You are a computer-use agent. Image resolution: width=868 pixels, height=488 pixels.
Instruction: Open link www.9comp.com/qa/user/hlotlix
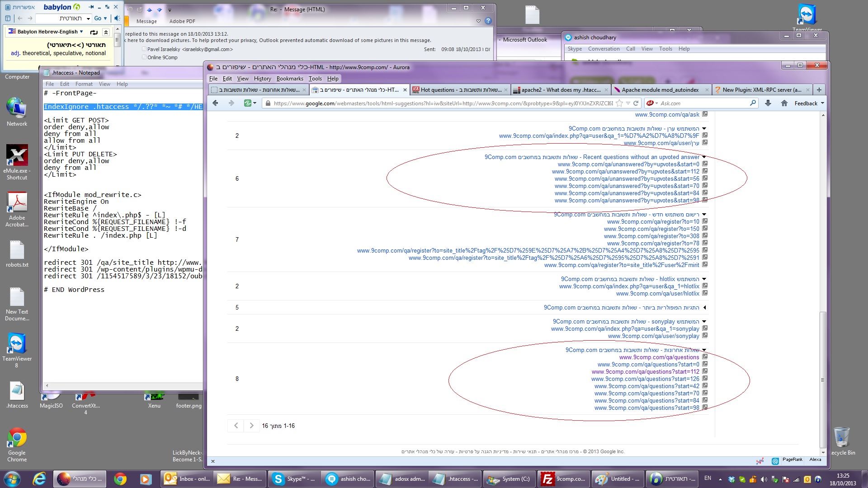(x=657, y=294)
